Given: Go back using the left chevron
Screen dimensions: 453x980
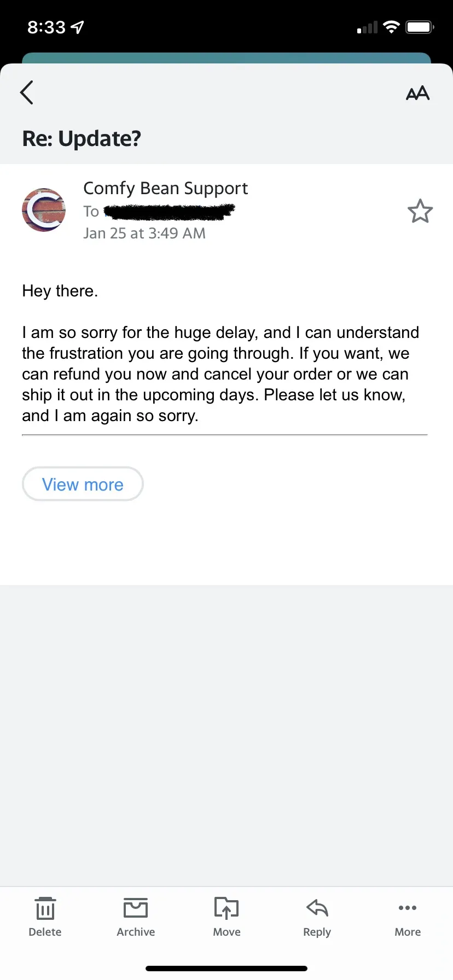Looking at the screenshot, I should pos(27,92).
